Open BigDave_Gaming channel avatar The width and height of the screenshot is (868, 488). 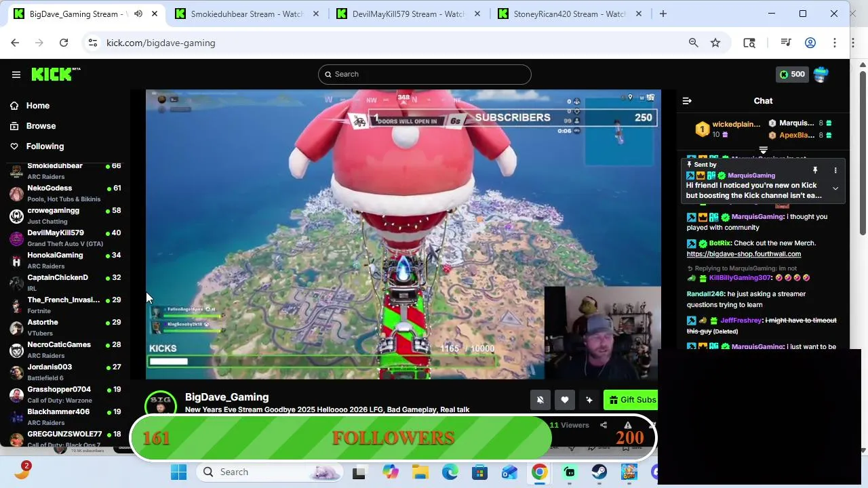point(161,405)
